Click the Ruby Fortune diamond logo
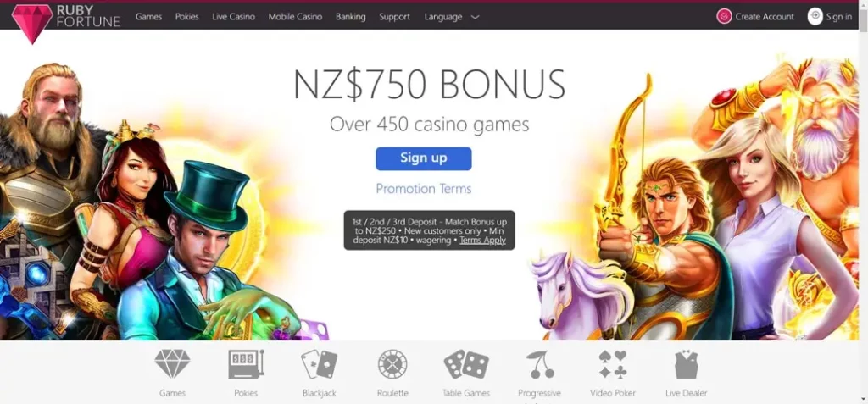This screenshot has width=868, height=404. pyautogui.click(x=32, y=24)
